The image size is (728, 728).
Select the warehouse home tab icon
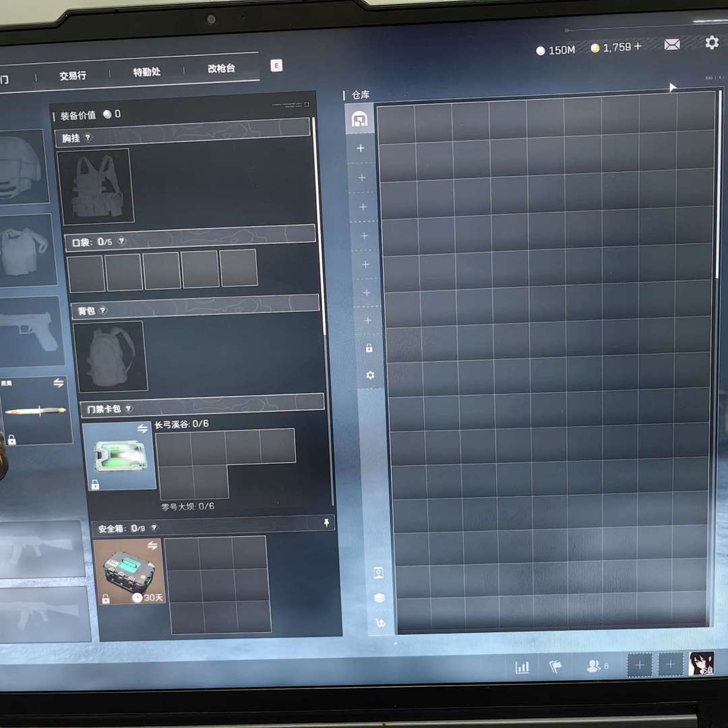coord(359,119)
